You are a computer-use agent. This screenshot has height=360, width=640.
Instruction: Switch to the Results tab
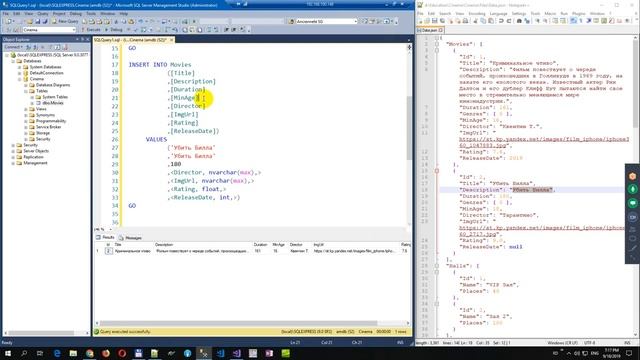[x=105, y=237]
